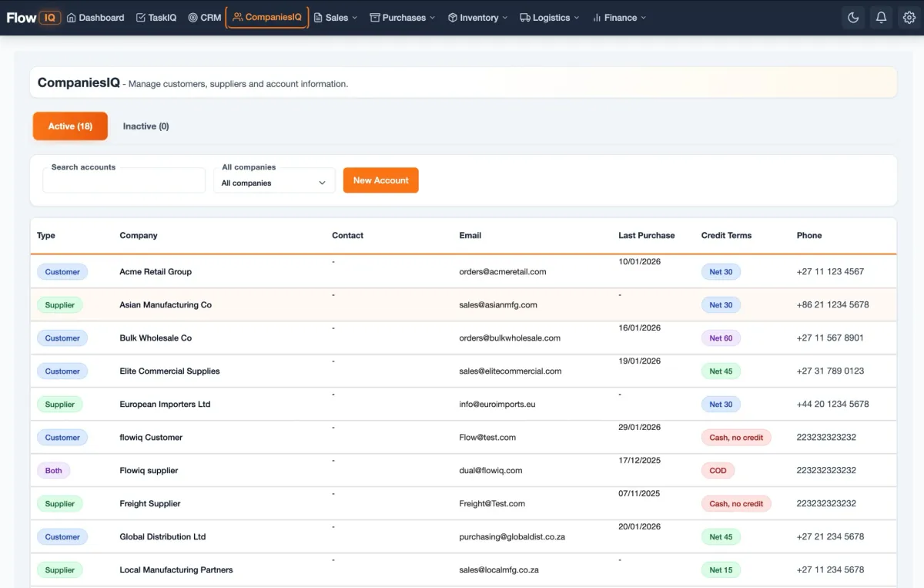Click the COD credit terms badge

point(718,471)
